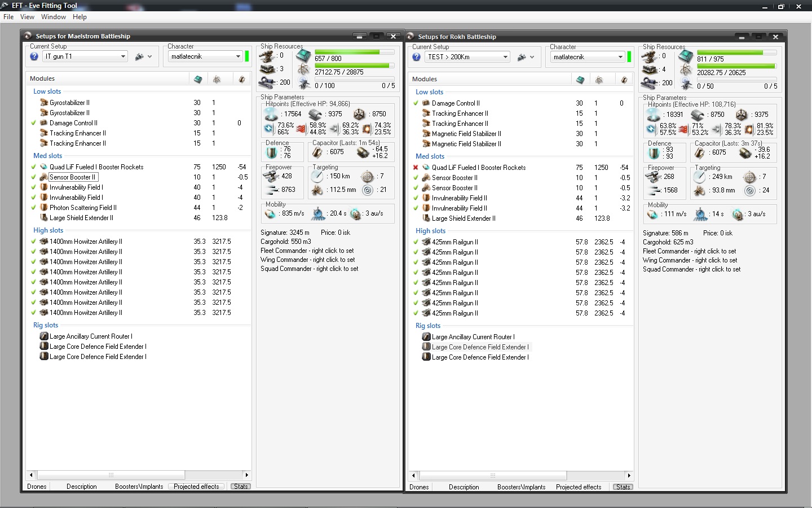812x508 pixels.
Task: Click Projected effects in the Rokh window
Action: coord(579,487)
